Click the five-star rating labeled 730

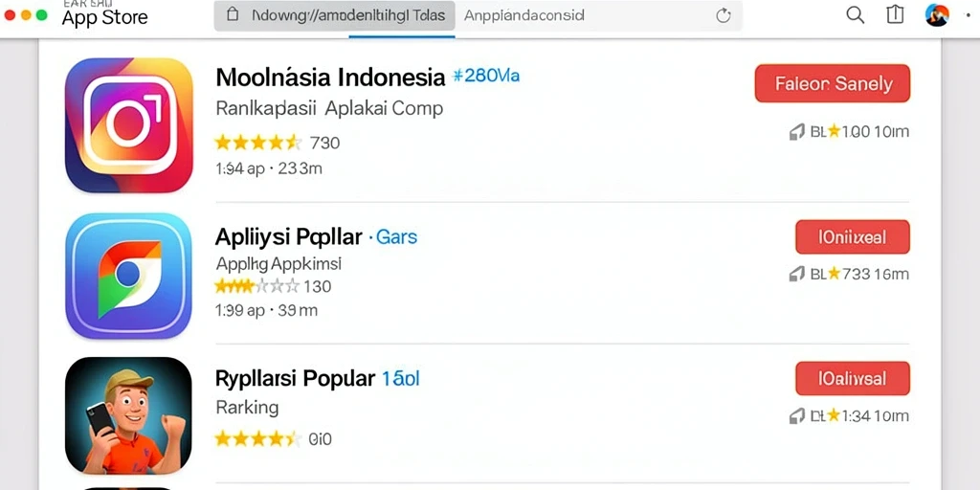(258, 144)
